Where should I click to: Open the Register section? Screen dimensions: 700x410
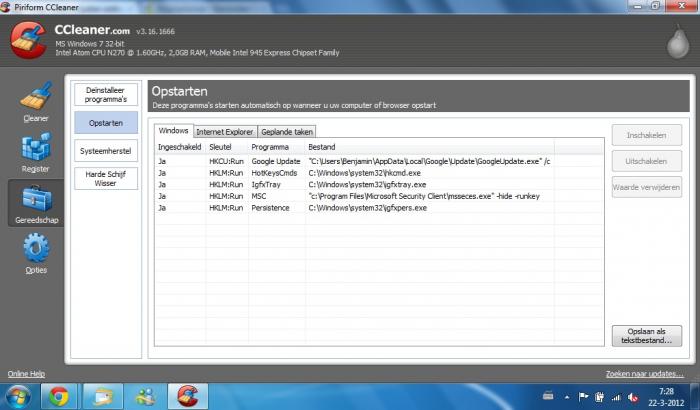tap(36, 153)
